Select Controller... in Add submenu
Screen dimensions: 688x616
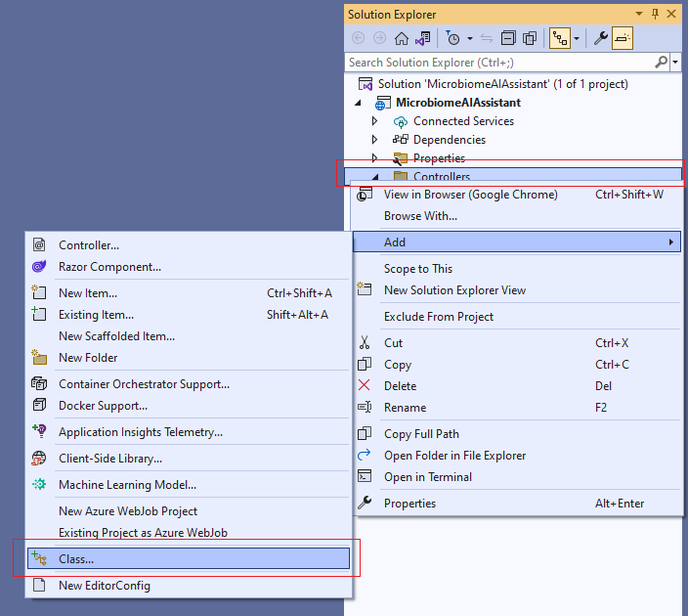(189, 245)
